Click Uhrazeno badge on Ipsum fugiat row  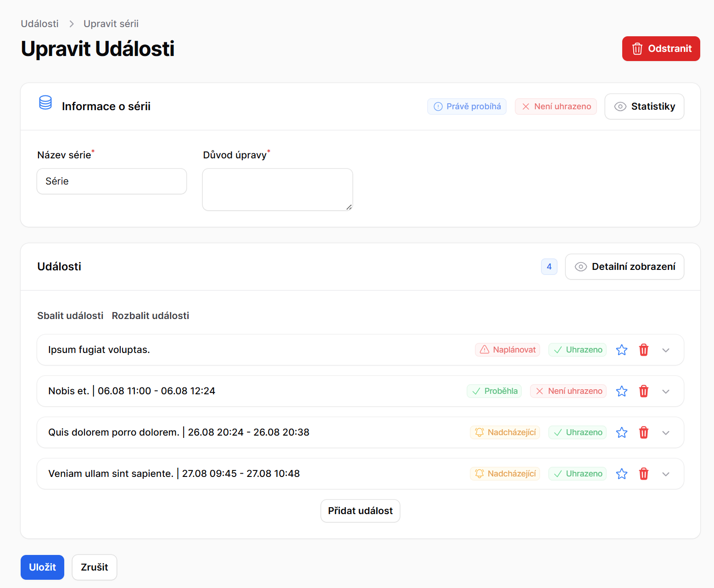click(578, 350)
